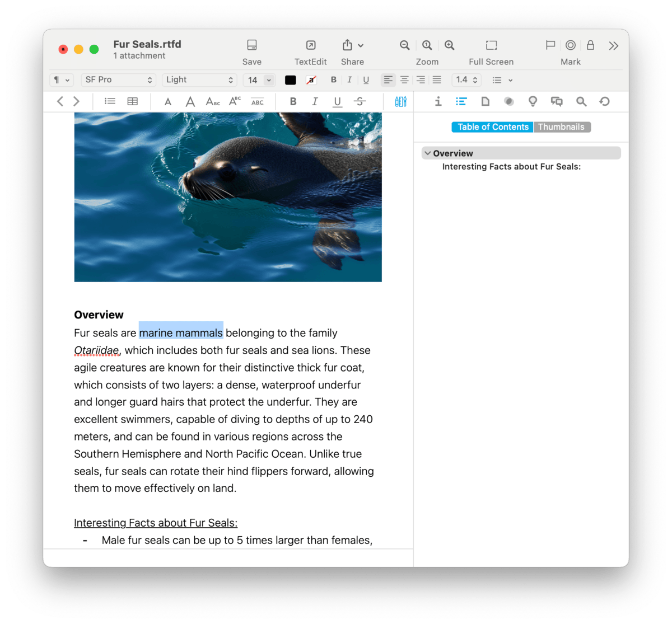Click the black text color swatch
Viewport: 672px width, 624px height.
tap(290, 80)
